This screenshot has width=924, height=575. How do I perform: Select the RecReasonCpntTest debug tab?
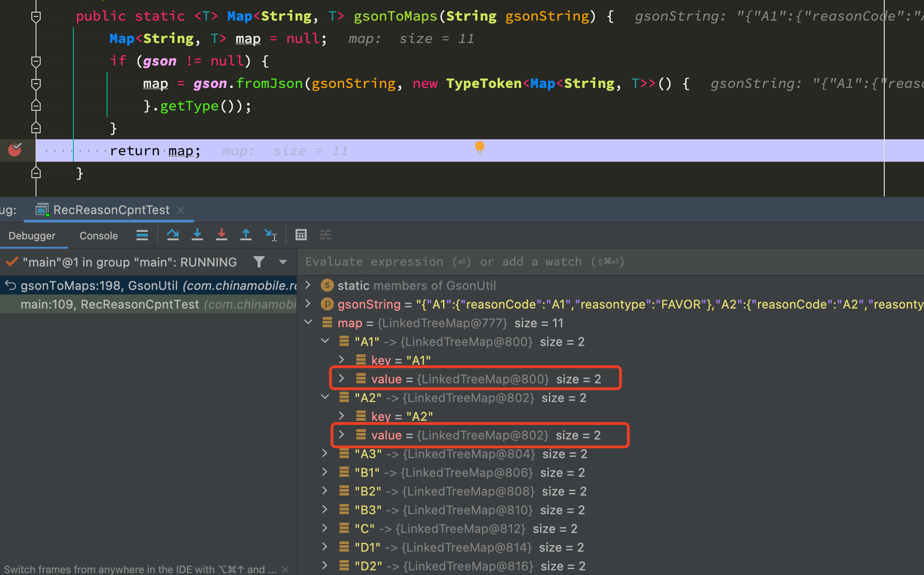111,210
